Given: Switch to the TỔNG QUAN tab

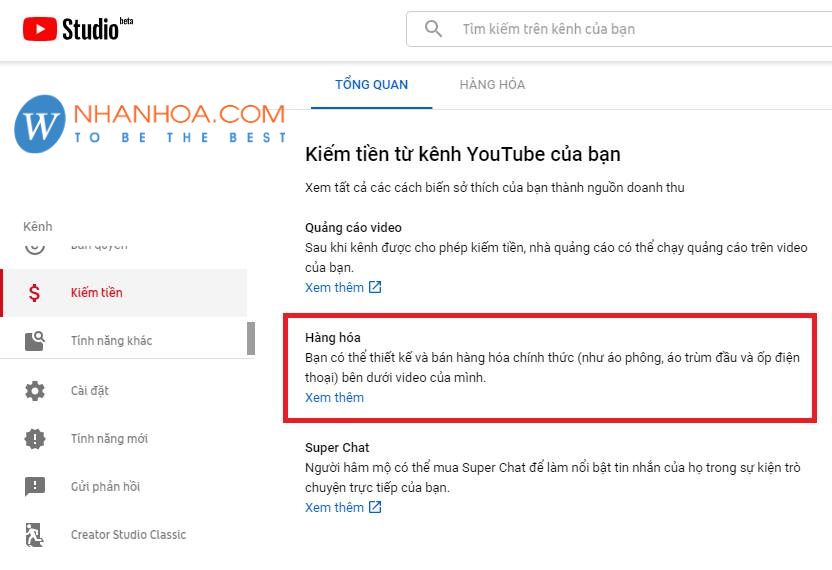Looking at the screenshot, I should [371, 85].
